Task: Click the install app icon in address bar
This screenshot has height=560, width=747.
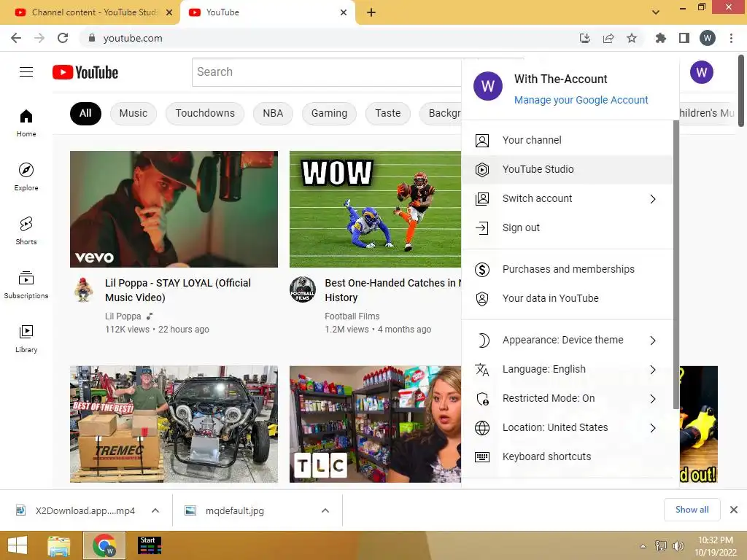Action: [x=584, y=38]
